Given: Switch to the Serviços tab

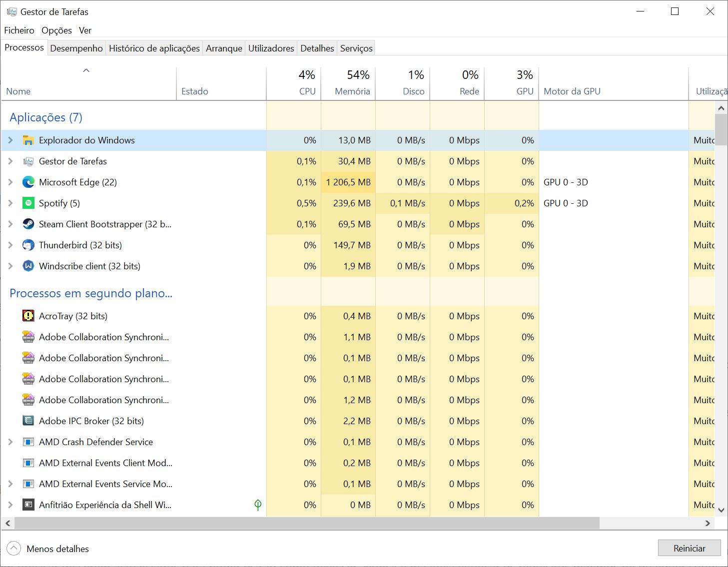Looking at the screenshot, I should pyautogui.click(x=356, y=48).
